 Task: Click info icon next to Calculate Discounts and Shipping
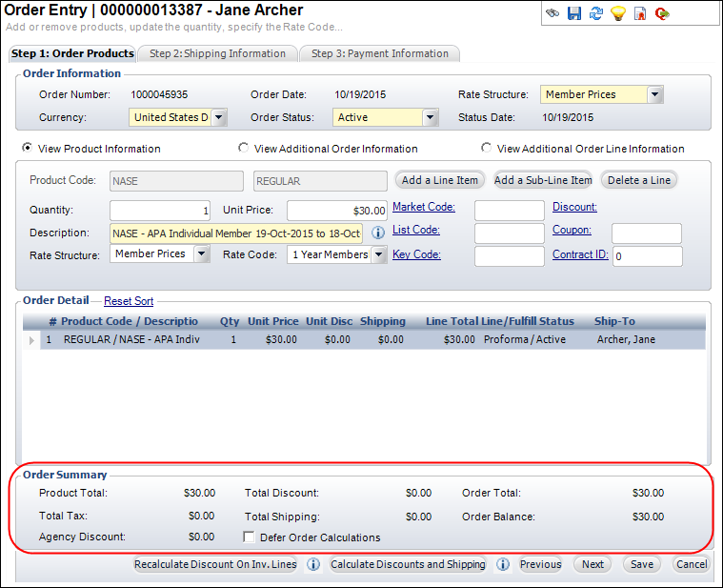pos(503,564)
